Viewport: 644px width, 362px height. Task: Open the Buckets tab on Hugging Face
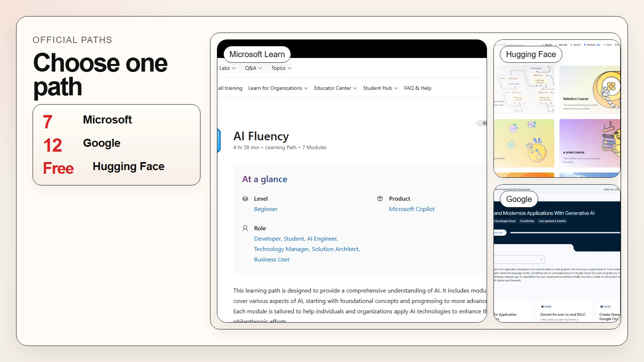592,45
